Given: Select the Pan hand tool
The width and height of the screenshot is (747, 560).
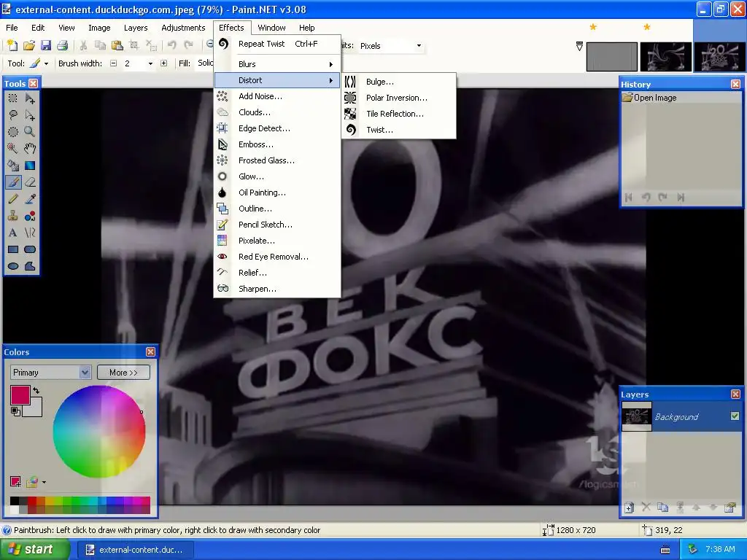Looking at the screenshot, I should tap(29, 149).
